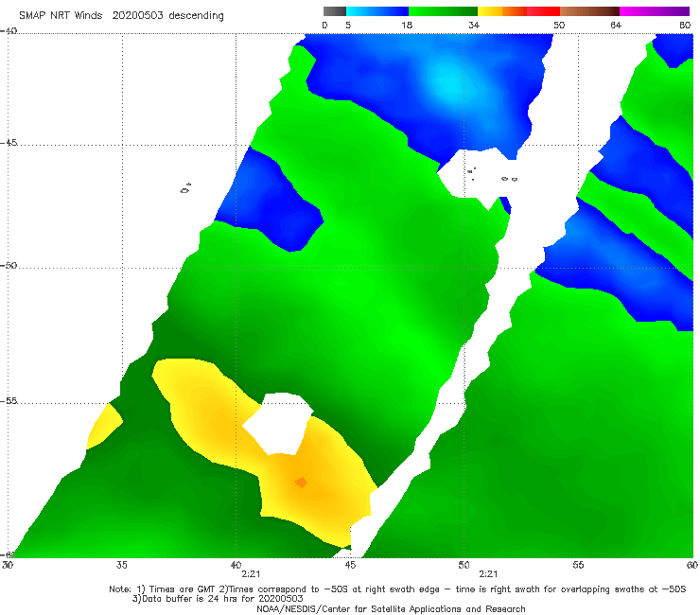Click the color bar label '64'
The width and height of the screenshot is (700, 615).
pyautogui.click(x=616, y=25)
